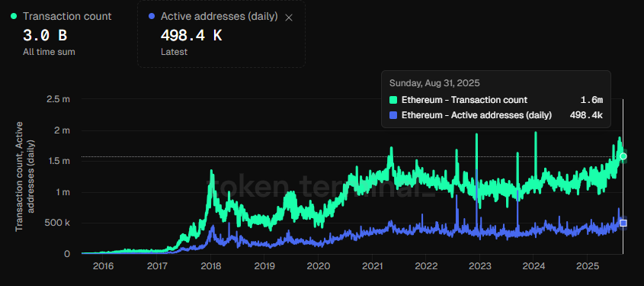
Task: Click the 498.4 K latest value
Action: pos(191,36)
